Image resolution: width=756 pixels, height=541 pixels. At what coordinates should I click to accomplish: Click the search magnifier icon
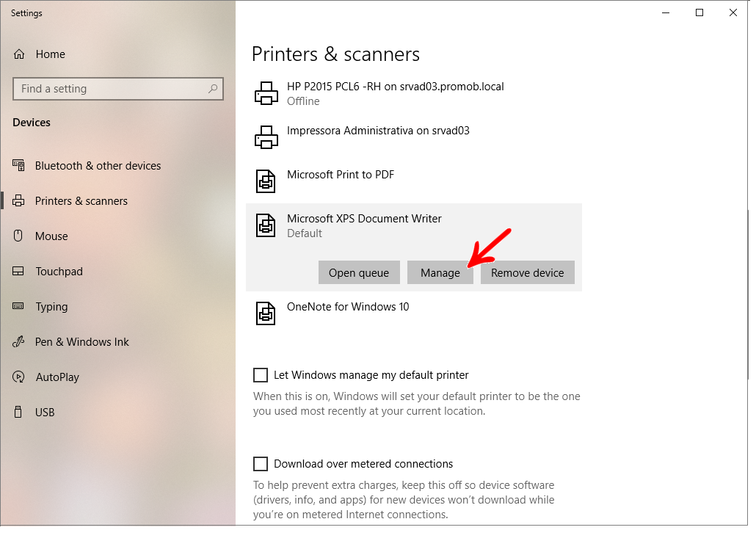point(213,89)
